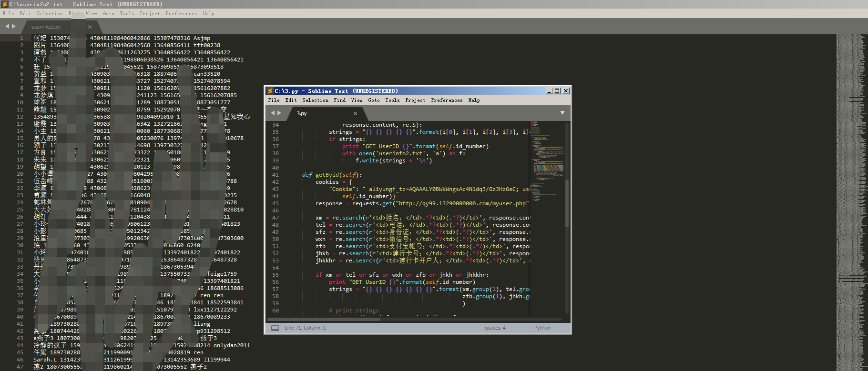This screenshot has height=371, width=868.
Task: Open Preferences menu in 3.py window
Action: [447, 100]
